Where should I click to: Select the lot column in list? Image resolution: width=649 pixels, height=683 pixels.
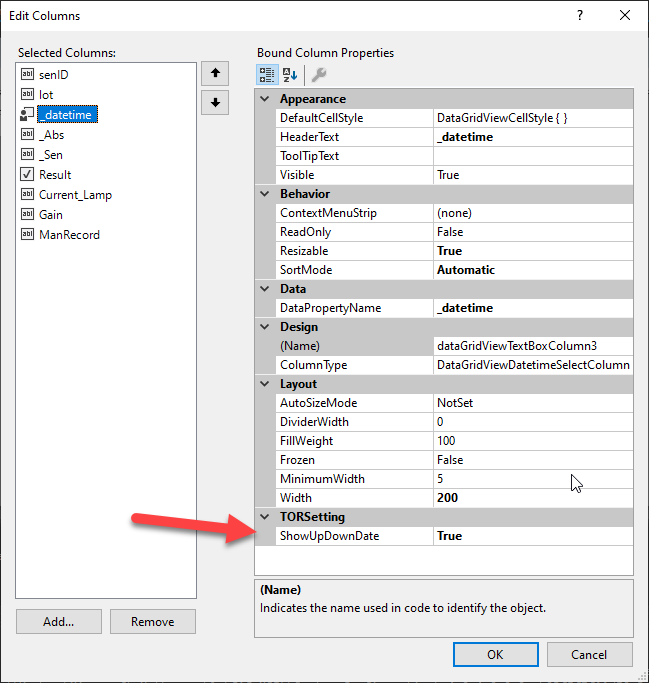coord(46,95)
